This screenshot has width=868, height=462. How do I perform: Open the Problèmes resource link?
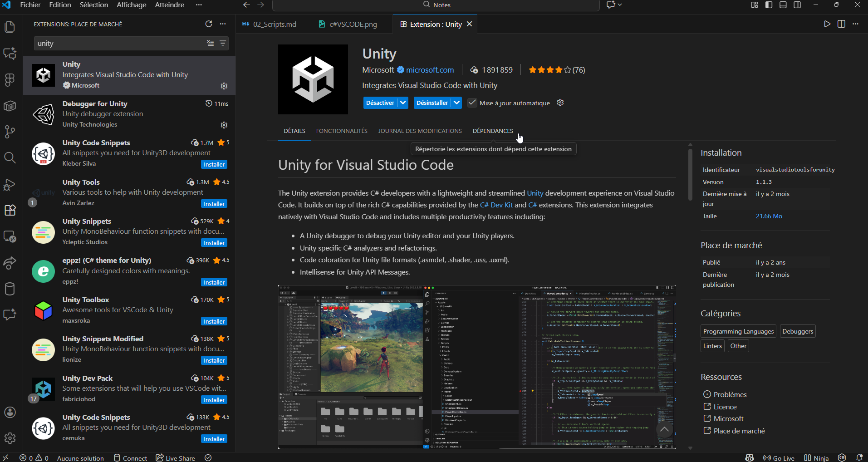point(725,394)
